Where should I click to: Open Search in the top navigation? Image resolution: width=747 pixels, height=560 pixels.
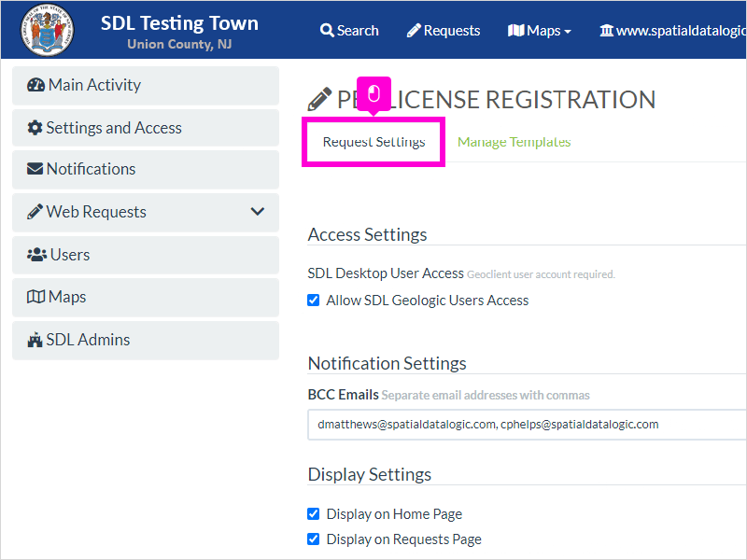tap(349, 31)
